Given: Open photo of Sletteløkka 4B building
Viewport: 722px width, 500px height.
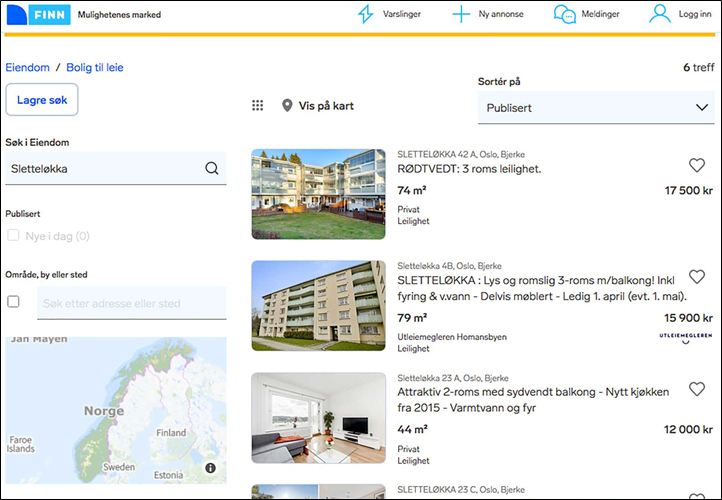Looking at the screenshot, I should (x=319, y=306).
